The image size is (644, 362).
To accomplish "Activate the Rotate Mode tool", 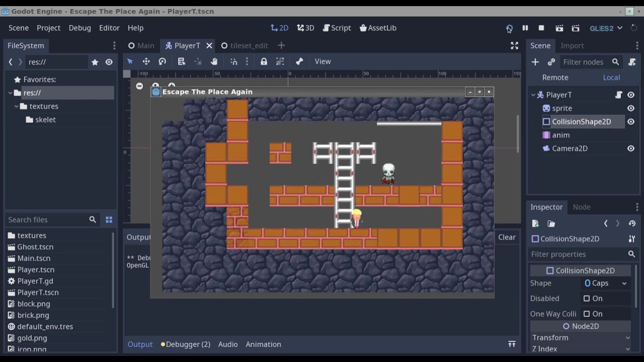I will click(x=162, y=61).
